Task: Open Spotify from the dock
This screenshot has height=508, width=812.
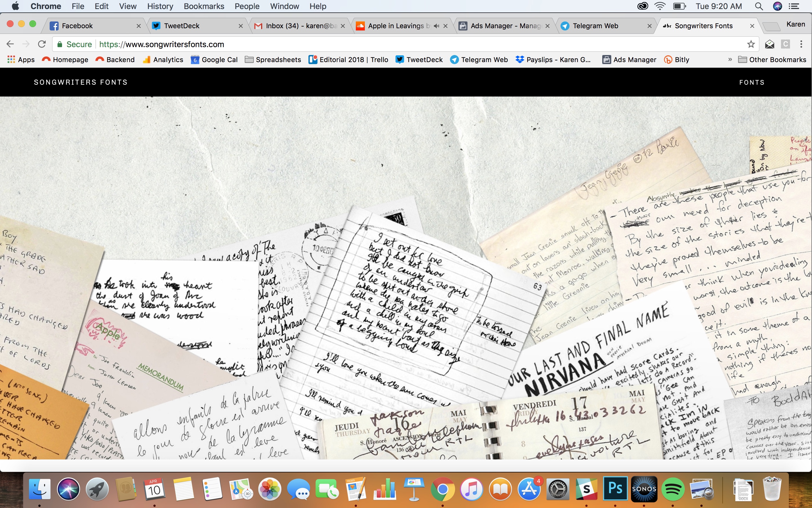Action: point(673,489)
